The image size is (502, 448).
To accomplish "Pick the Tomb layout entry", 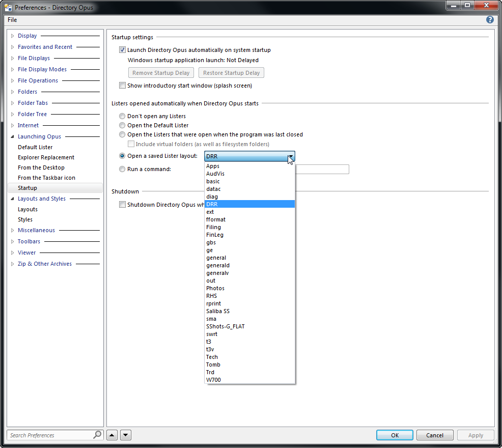I will click(x=249, y=365).
